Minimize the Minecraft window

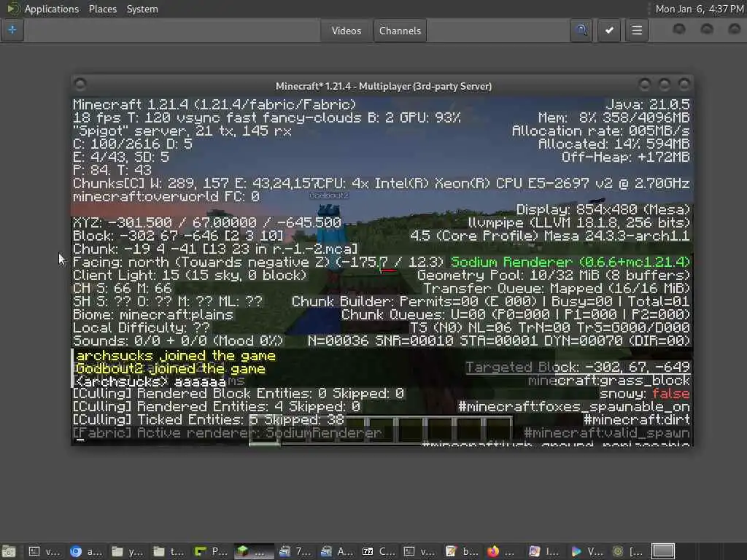tap(645, 85)
